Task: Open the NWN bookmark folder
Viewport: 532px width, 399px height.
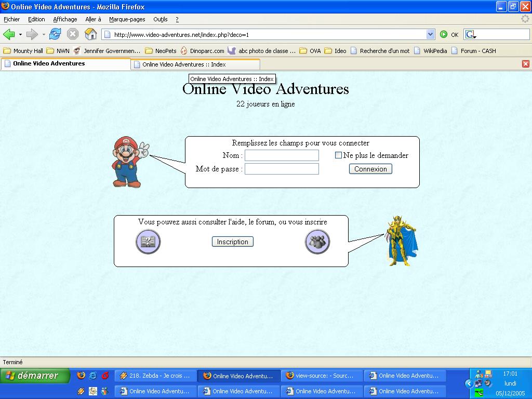Action: click(58, 51)
